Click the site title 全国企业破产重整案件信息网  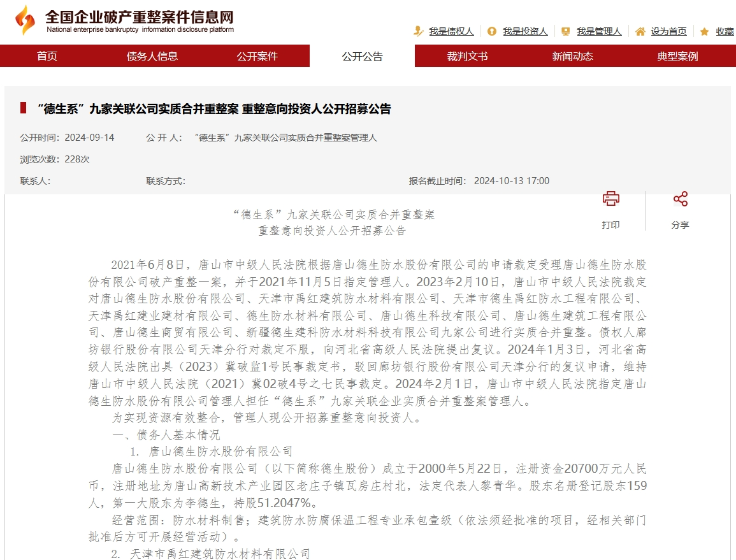(140, 17)
